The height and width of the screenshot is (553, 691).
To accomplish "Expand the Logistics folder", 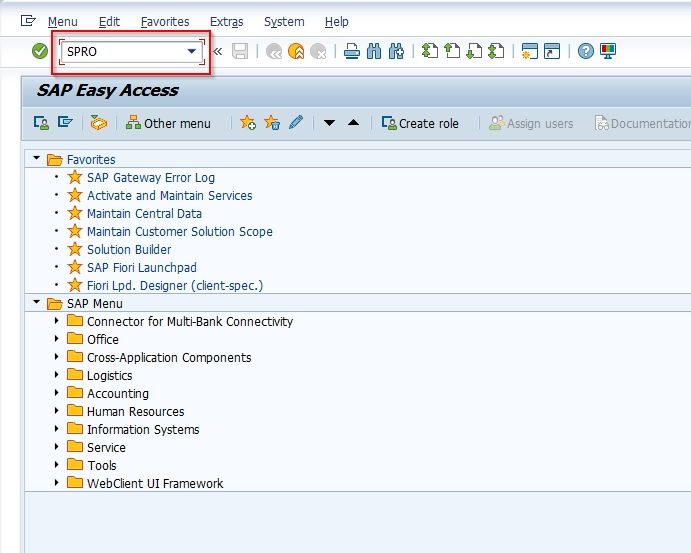I will [56, 375].
